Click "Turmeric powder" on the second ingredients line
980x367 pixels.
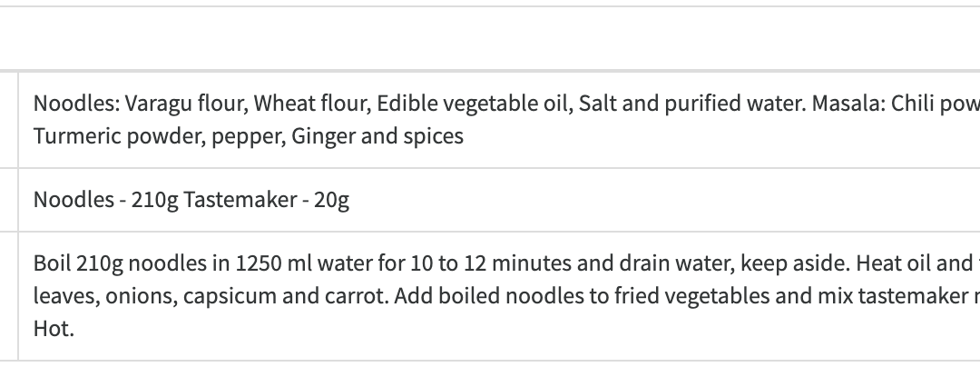(99, 136)
